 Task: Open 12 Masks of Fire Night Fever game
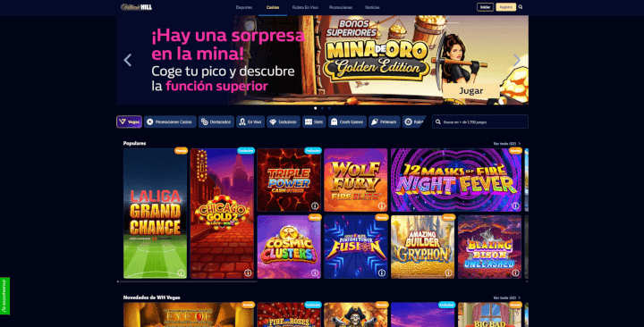456,180
